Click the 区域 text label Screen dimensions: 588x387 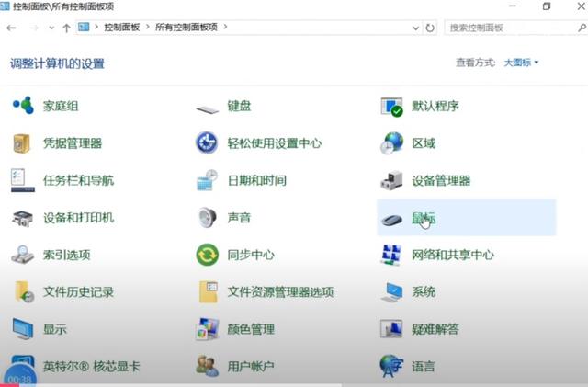(x=424, y=143)
